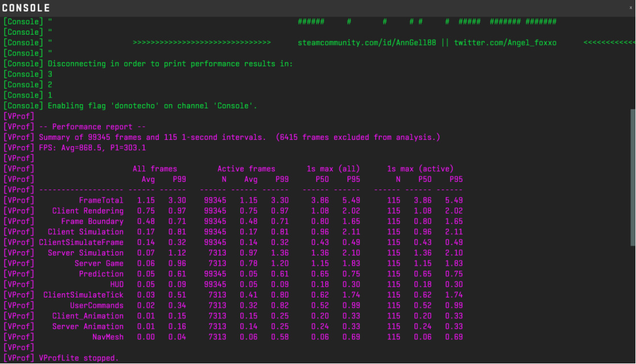
Task: Click the 'Summary of 99345 frames' line
Action: point(222,138)
